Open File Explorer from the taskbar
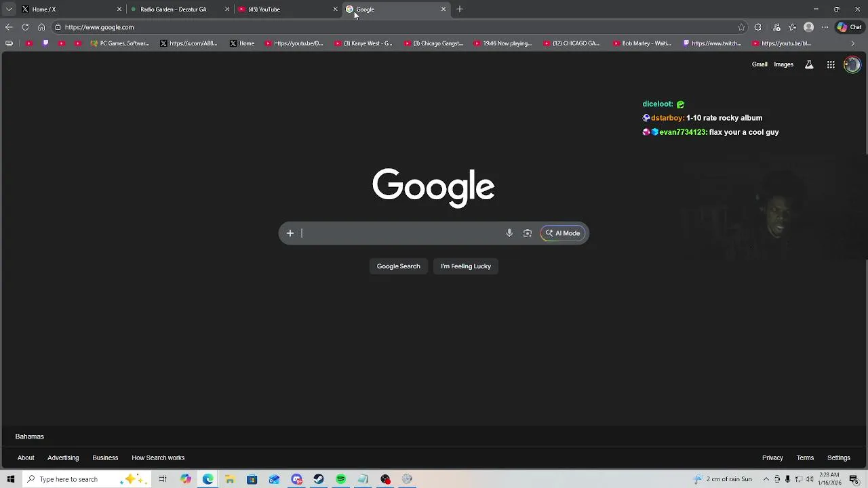 pos(230,479)
